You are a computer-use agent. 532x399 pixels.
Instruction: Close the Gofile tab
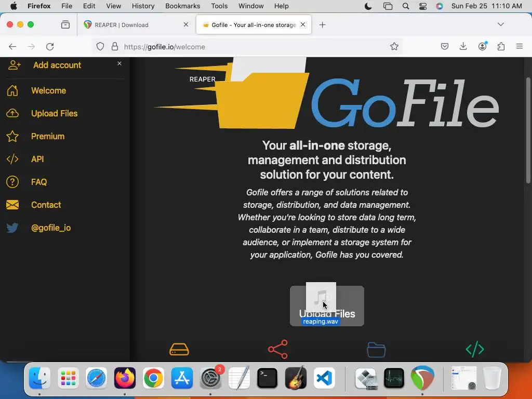[x=303, y=24]
